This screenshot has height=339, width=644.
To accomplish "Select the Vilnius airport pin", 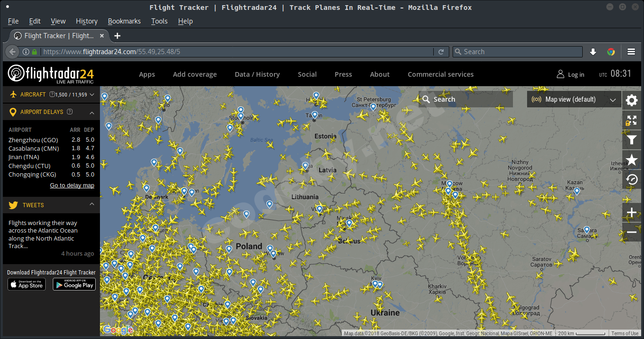I will pyautogui.click(x=319, y=209).
